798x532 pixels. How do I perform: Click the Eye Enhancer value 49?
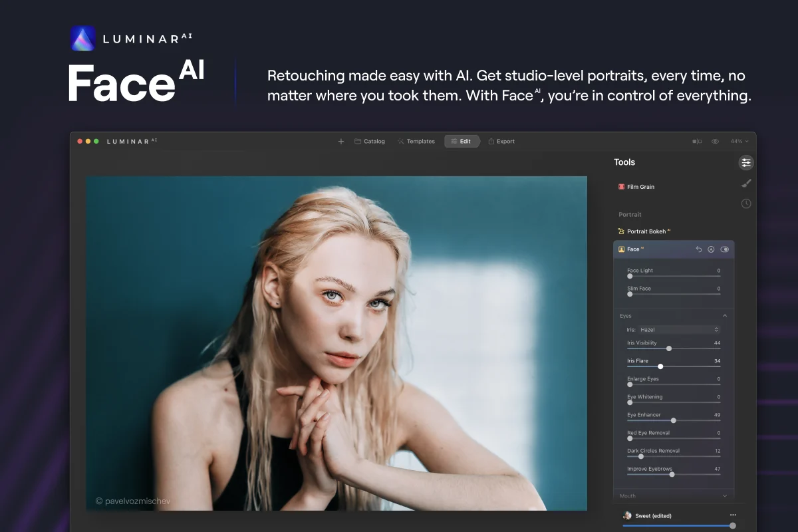717,415
